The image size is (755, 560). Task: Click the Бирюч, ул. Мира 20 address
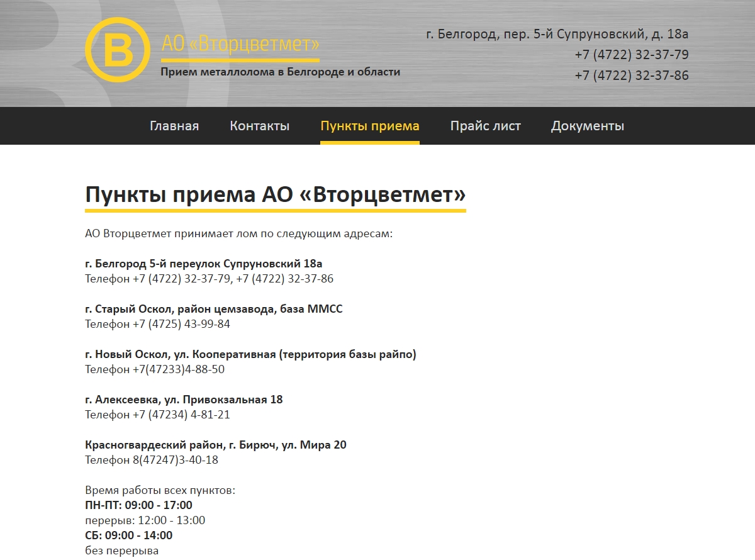click(215, 445)
